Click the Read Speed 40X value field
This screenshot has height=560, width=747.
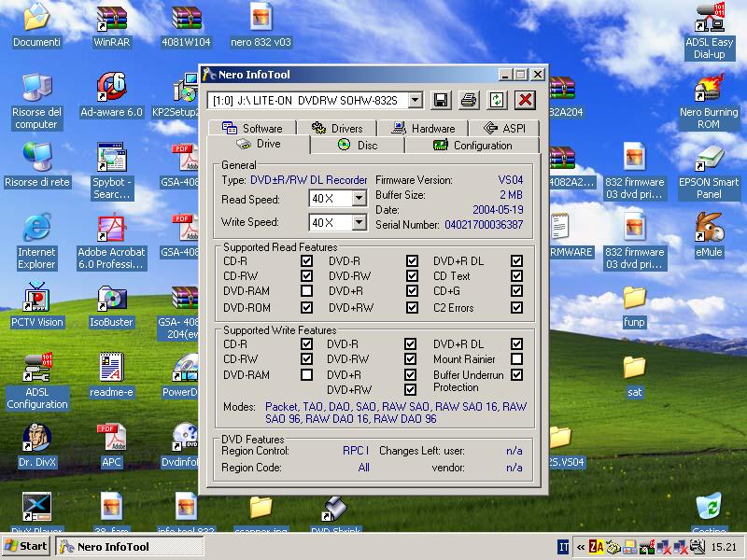[331, 198]
